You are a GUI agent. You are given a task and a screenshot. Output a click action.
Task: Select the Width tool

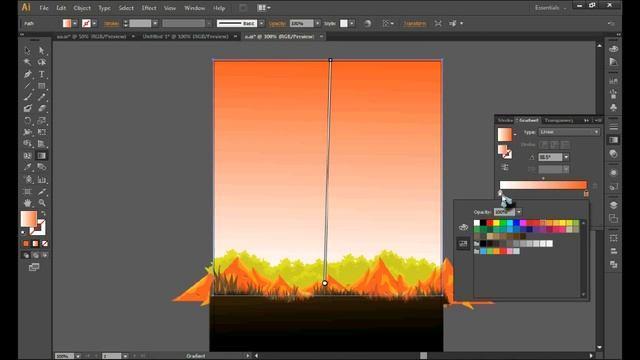[x=27, y=132]
